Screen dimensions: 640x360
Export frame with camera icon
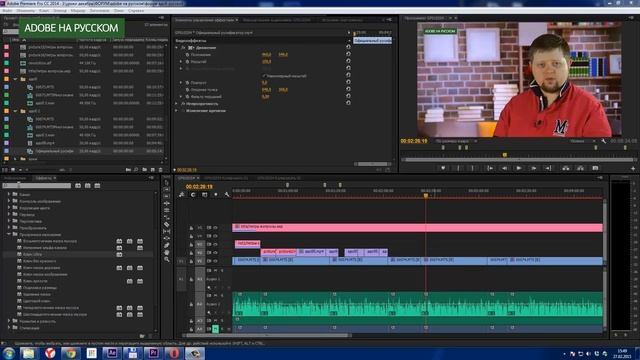(x=595, y=168)
